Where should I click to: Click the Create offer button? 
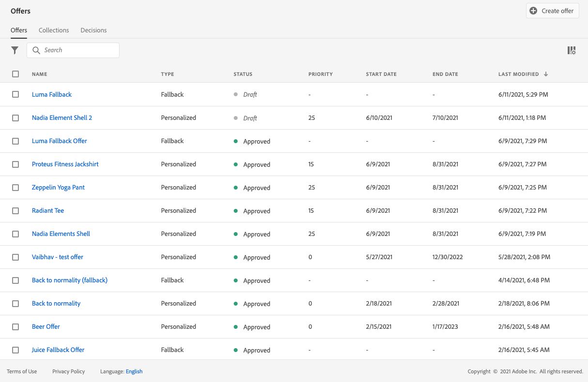552,11
